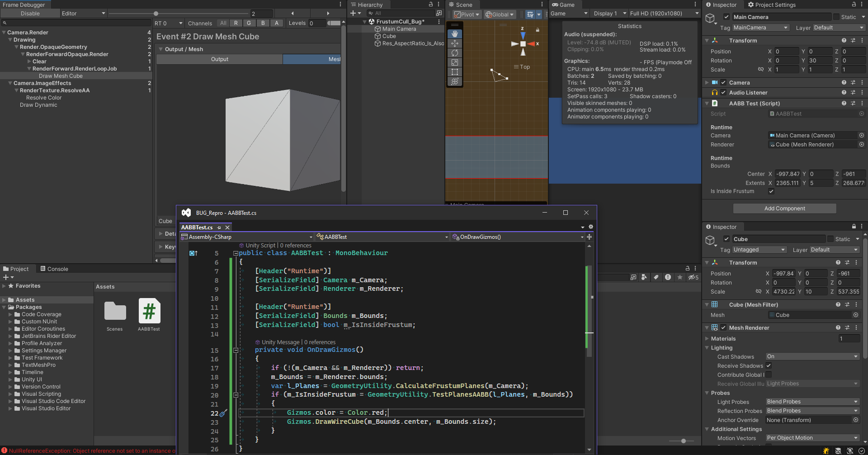Click the event slider in Frame Debugger
This screenshot has width=868, height=455.
(x=156, y=13)
